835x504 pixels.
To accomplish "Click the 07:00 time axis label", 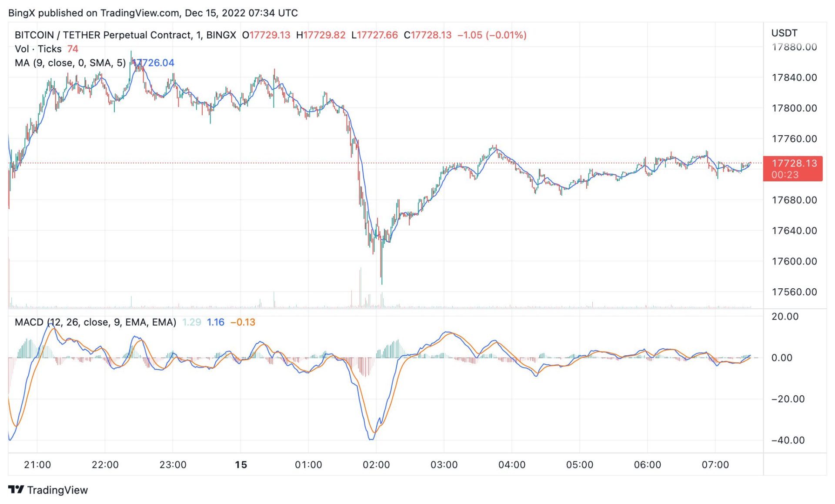I will pos(715,464).
